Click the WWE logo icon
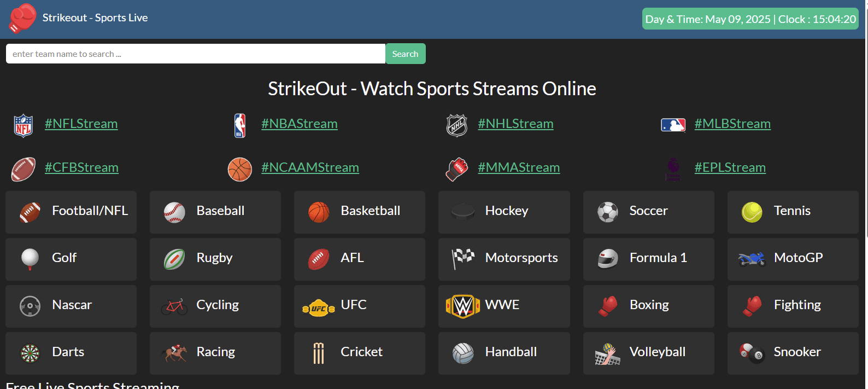This screenshot has height=389, width=868. coord(463,306)
